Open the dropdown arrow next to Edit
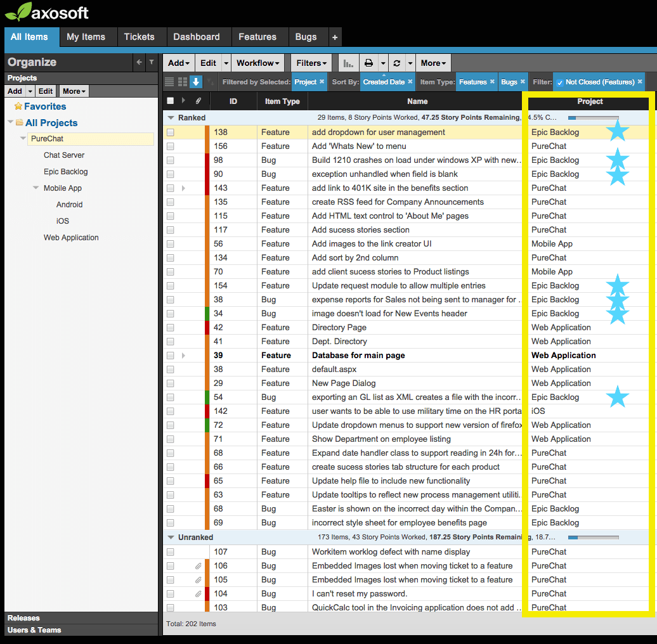 226,63
